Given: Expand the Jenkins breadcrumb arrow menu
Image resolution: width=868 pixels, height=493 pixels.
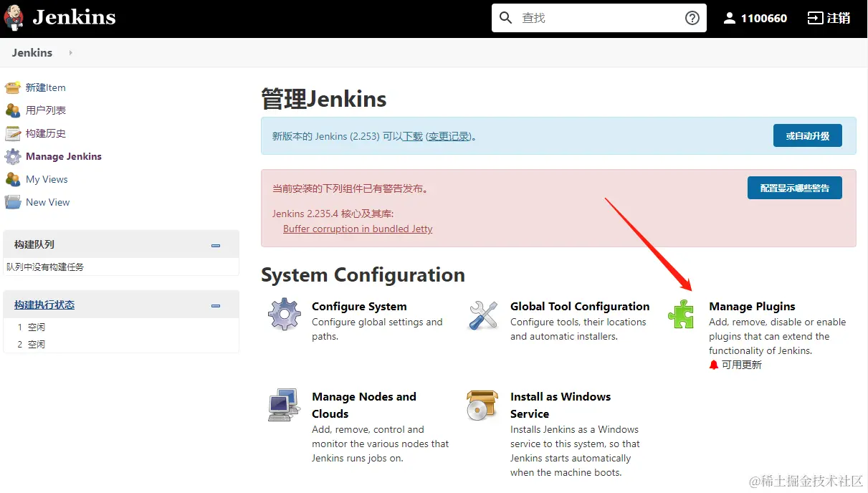Looking at the screenshot, I should click(x=70, y=52).
